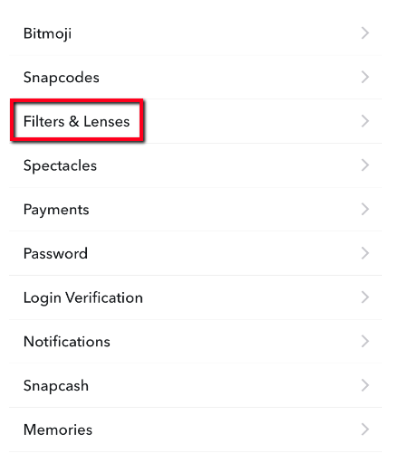The height and width of the screenshot is (474, 393).
Task: Open Snapcash settings
Action: 195,385
